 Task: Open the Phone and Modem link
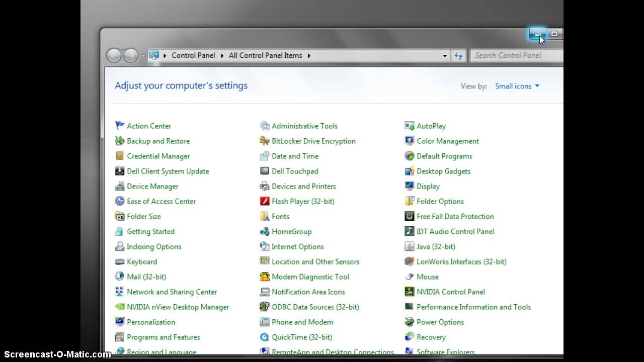[x=302, y=322]
